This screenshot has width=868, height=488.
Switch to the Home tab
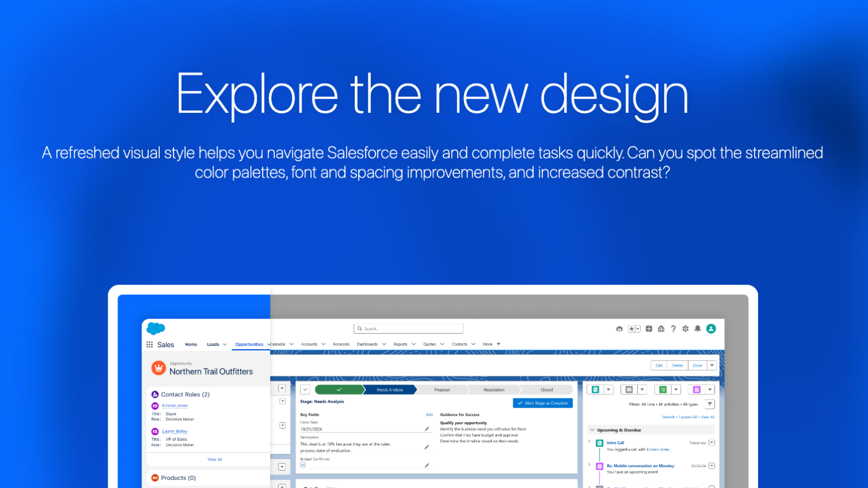191,344
